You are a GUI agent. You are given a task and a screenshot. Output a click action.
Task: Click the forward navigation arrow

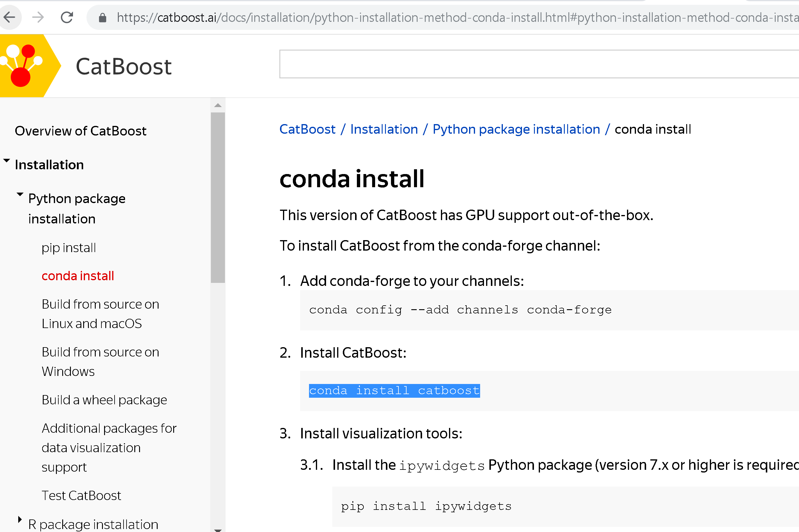[38, 17]
